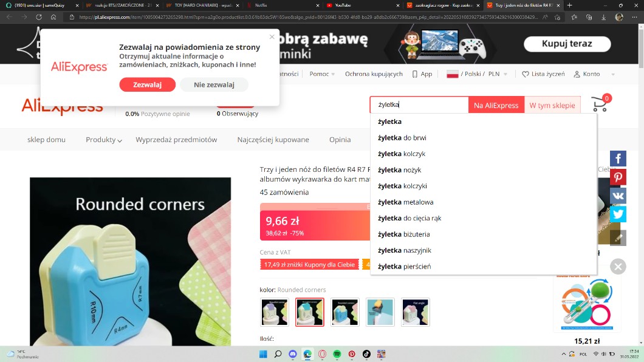The width and height of the screenshot is (644, 362).
Task: Expand the Produkty store menu
Action: (103, 140)
